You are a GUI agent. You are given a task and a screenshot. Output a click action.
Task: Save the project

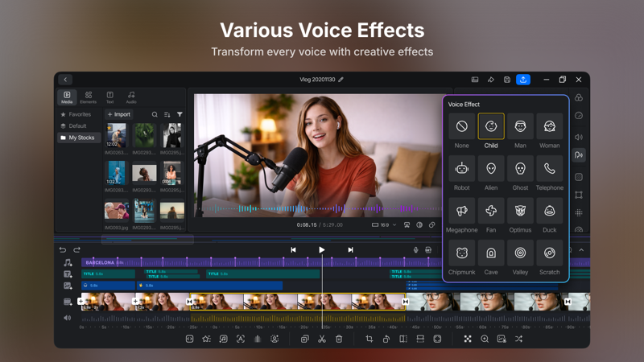507,80
